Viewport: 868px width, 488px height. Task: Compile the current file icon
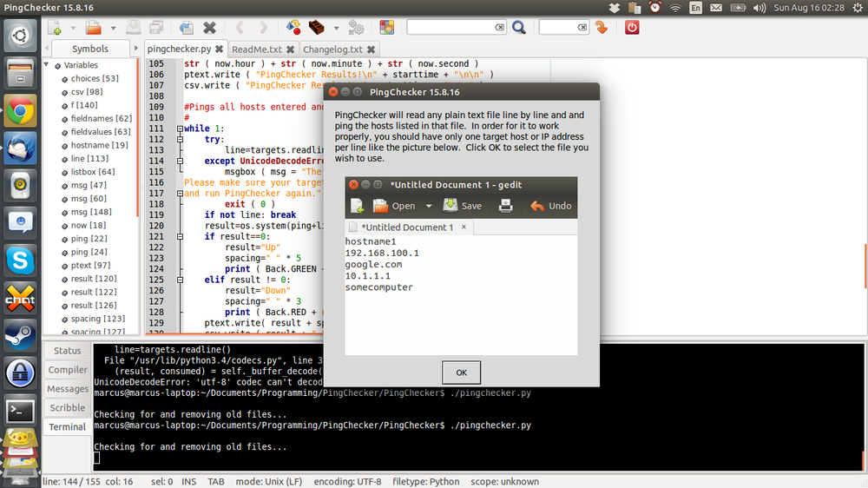[293, 27]
